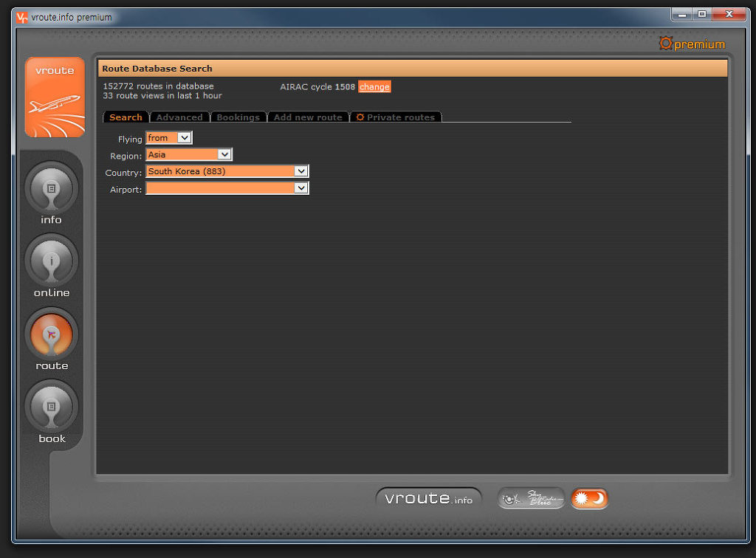The width and height of the screenshot is (756, 558).
Task: Open the info section in sidebar
Action: pos(51,189)
